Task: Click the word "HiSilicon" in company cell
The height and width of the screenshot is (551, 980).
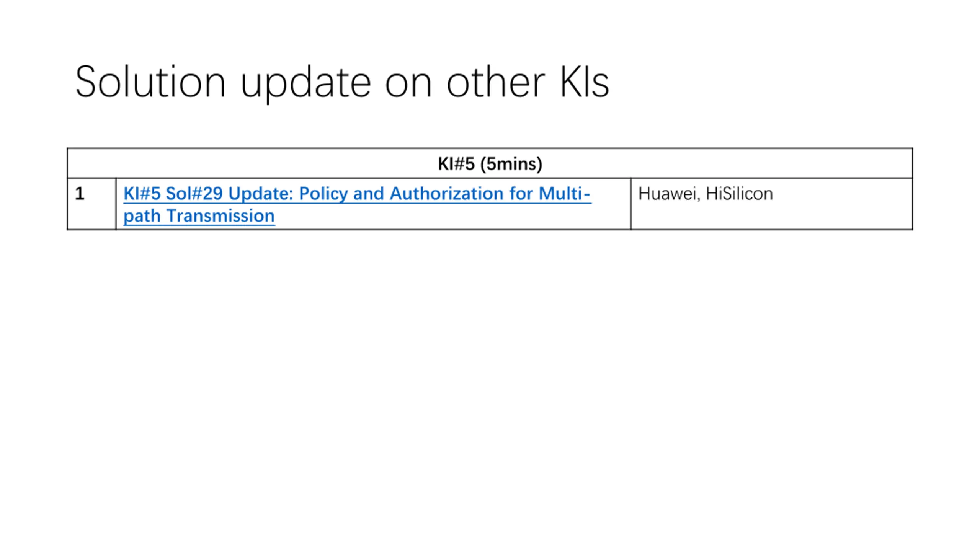Action: (x=740, y=194)
